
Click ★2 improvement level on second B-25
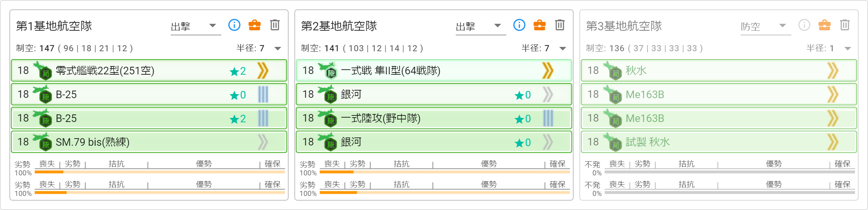click(x=238, y=119)
